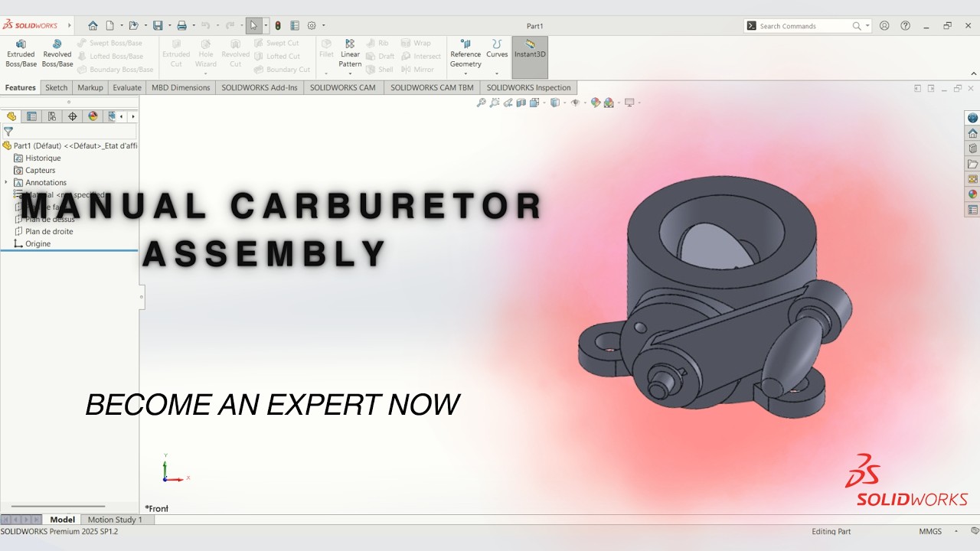This screenshot has width=980, height=551.
Task: Open the Motion Study 1 tab
Action: [x=115, y=520]
